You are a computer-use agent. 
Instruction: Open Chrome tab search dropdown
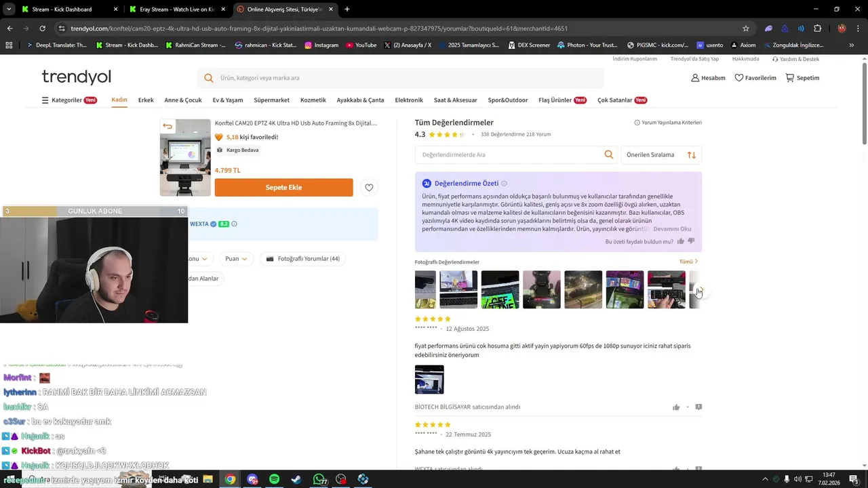9,9
